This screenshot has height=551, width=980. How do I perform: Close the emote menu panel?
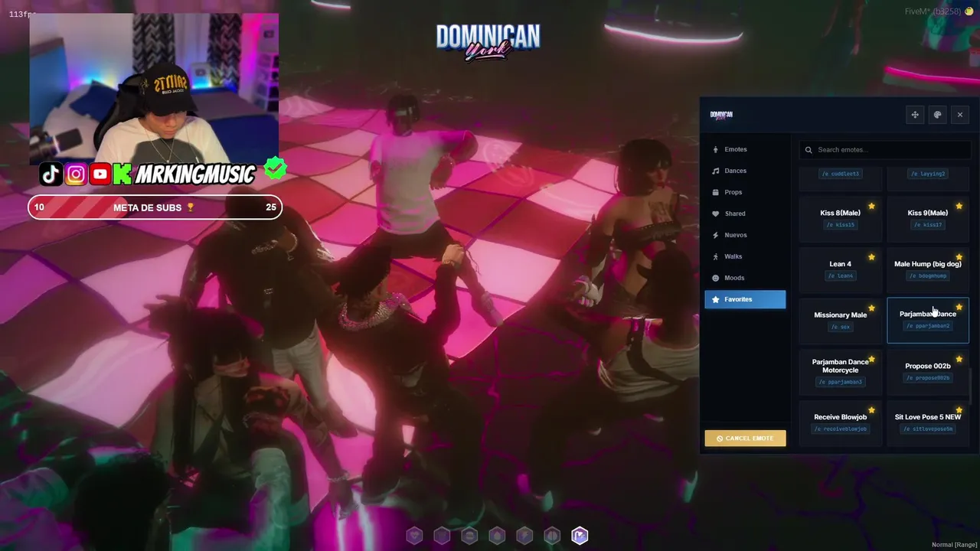point(960,115)
